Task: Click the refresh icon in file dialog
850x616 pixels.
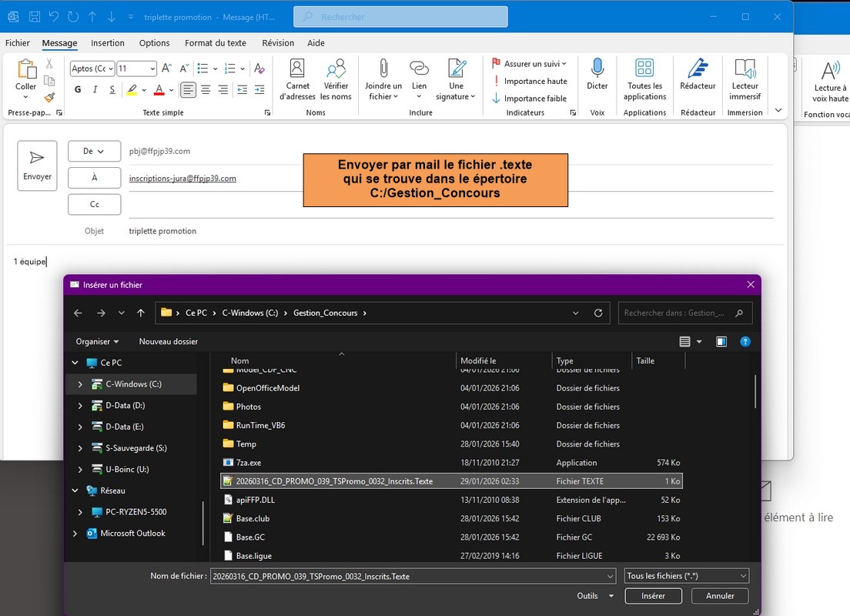Action: (598, 313)
